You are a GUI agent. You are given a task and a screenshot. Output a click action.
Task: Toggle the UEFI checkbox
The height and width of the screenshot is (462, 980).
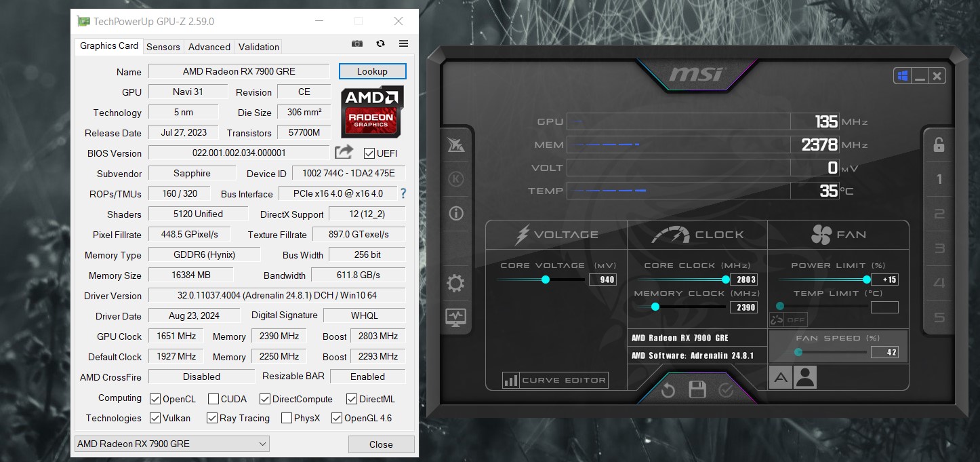click(x=369, y=153)
